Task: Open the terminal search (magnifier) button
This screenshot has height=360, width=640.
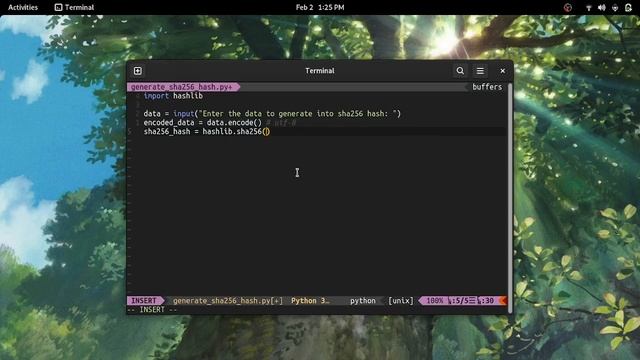Action: pos(460,71)
